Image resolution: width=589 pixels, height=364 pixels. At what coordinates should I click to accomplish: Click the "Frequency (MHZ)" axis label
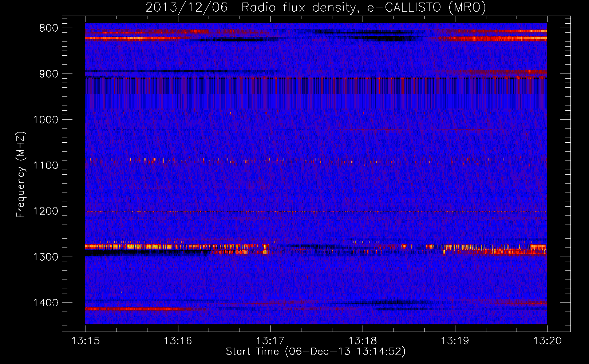(21, 175)
